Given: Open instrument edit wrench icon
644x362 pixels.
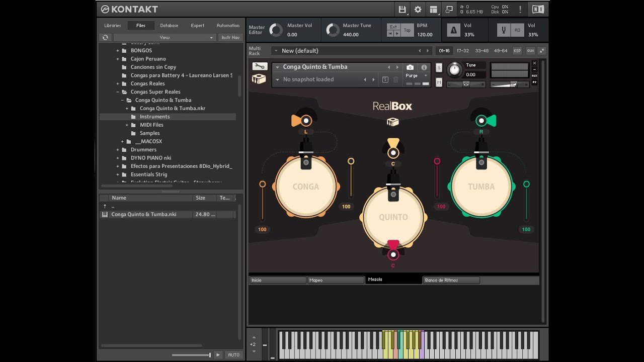Looking at the screenshot, I should (259, 66).
